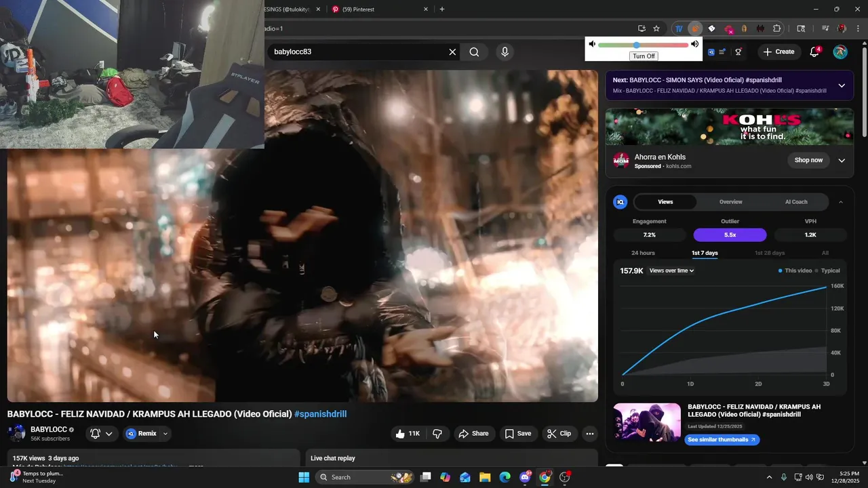The height and width of the screenshot is (488, 868).
Task: Create a Clip from the video
Action: click(559, 434)
